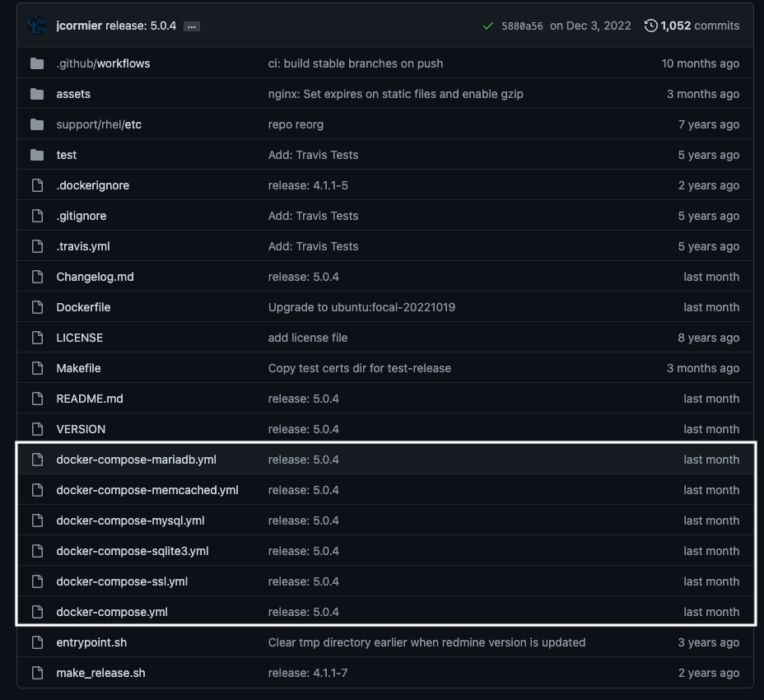Open the .github/workflows folder
764x700 pixels.
pos(103,63)
